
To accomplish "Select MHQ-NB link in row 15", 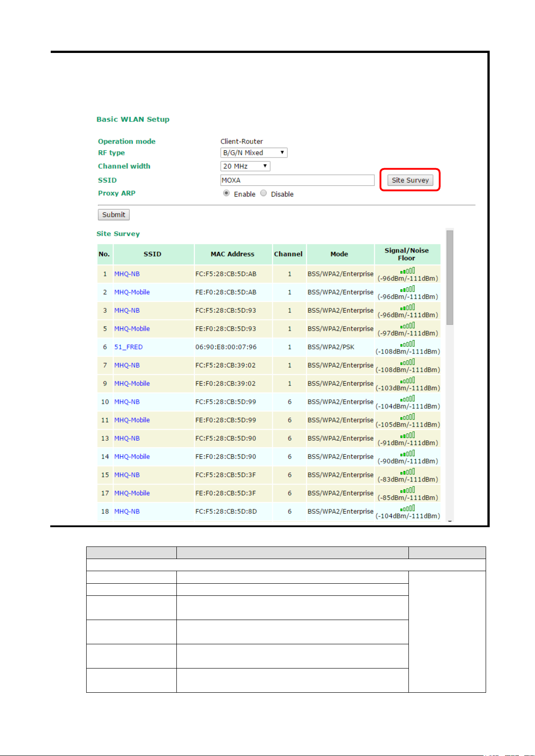I will (127, 475).
